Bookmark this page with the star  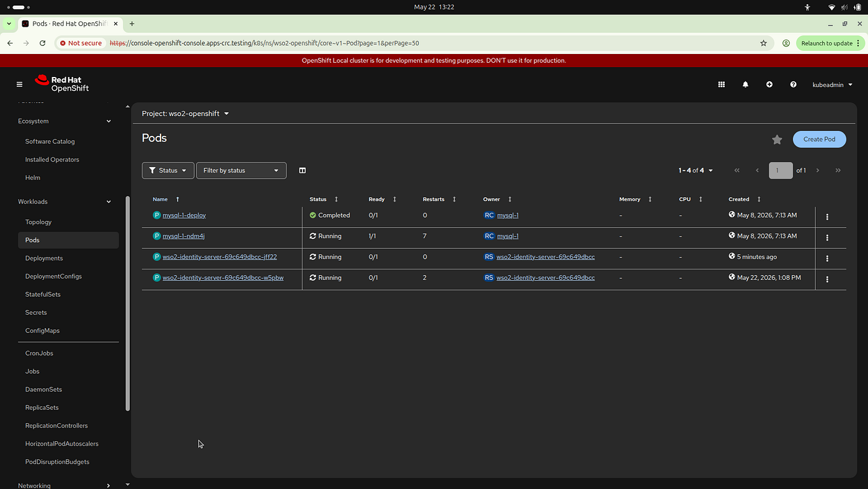[x=763, y=43]
